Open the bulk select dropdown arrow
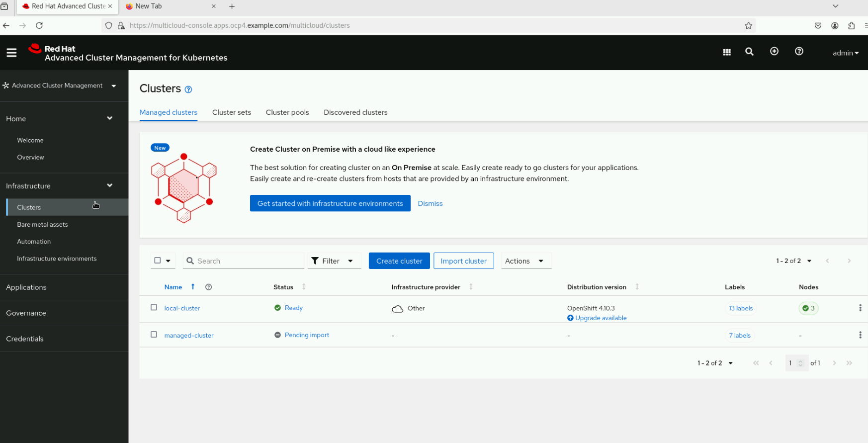Screen dimensions: 868x443 [169, 261]
